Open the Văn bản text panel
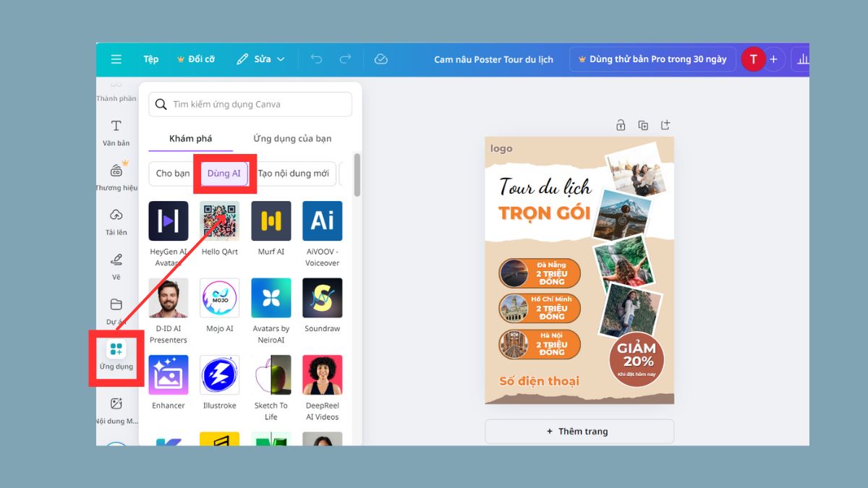This screenshot has width=868, height=488. tap(116, 132)
